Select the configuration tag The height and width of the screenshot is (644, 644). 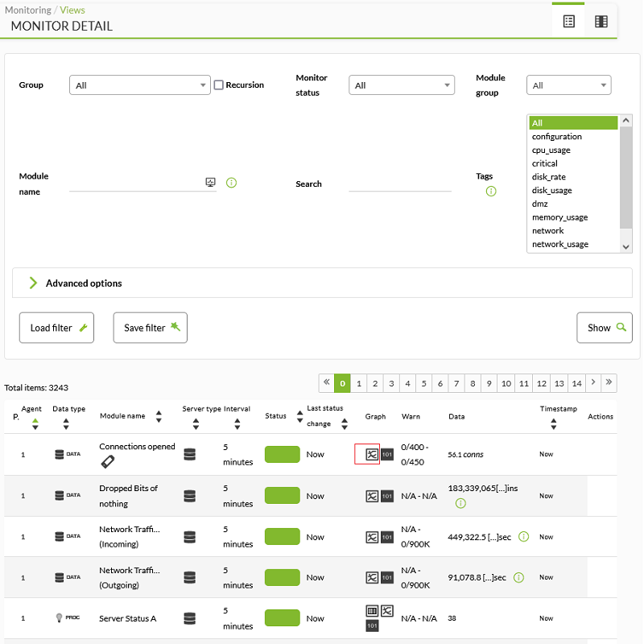tap(573, 136)
